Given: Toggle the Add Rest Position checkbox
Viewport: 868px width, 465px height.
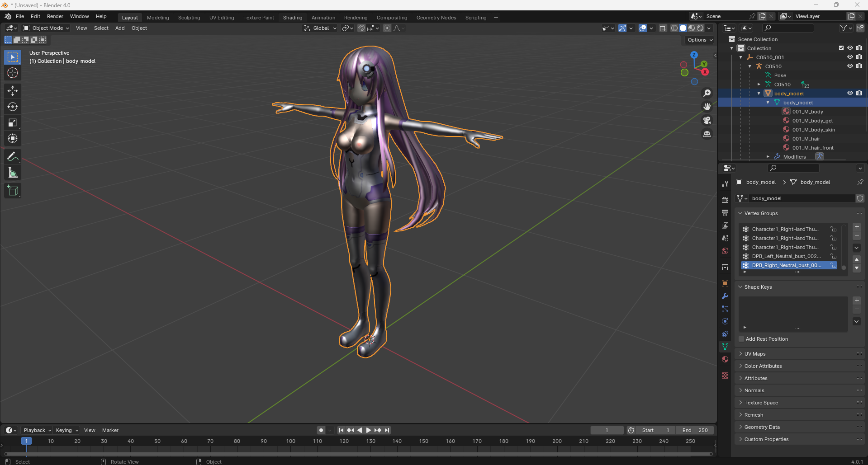Looking at the screenshot, I should (741, 339).
